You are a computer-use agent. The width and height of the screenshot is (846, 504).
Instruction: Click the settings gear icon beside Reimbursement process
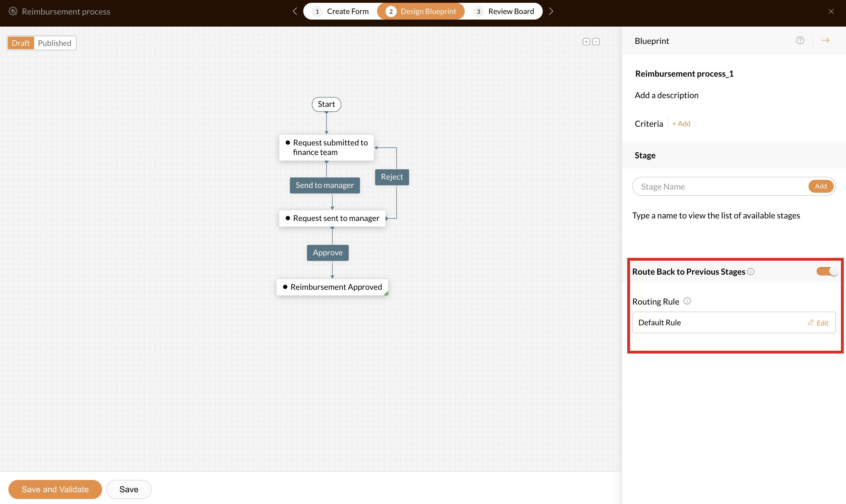pyautogui.click(x=13, y=11)
